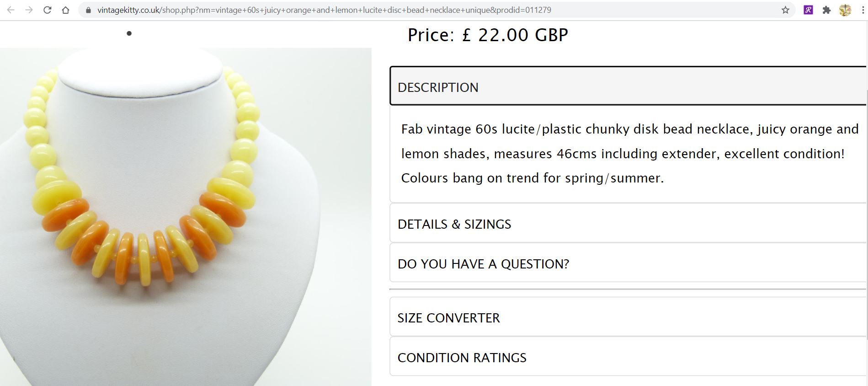Expand the CONDITION RATINGS section
Image resolution: width=868 pixels, height=386 pixels.
[628, 358]
